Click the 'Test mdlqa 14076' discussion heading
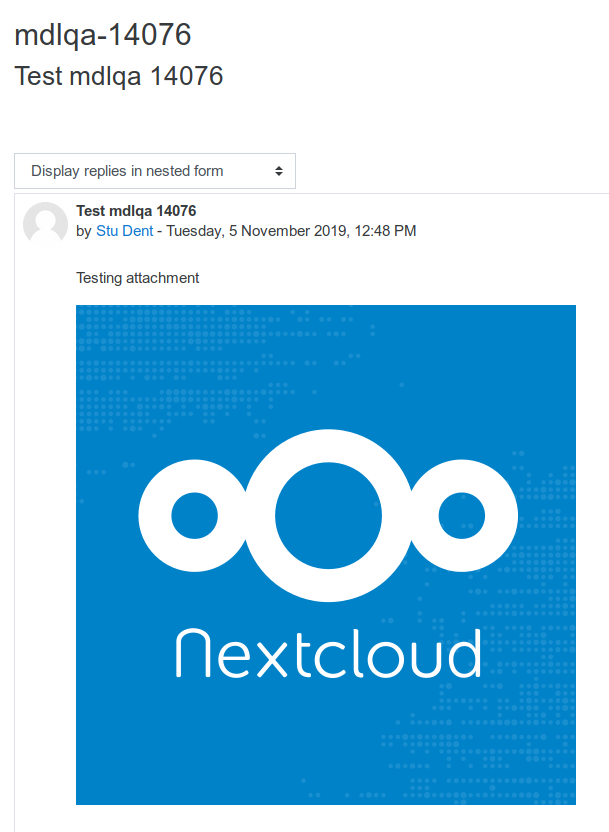The height and width of the screenshot is (832, 609). click(119, 76)
